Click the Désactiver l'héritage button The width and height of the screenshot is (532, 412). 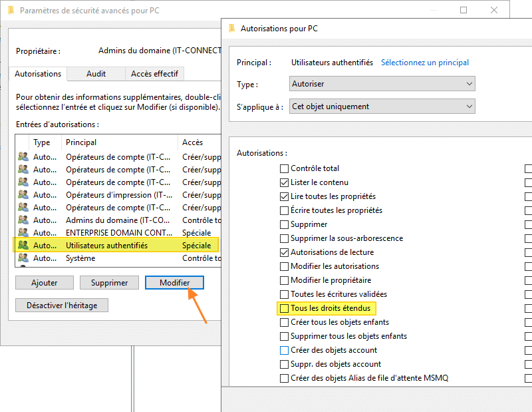click(62, 306)
